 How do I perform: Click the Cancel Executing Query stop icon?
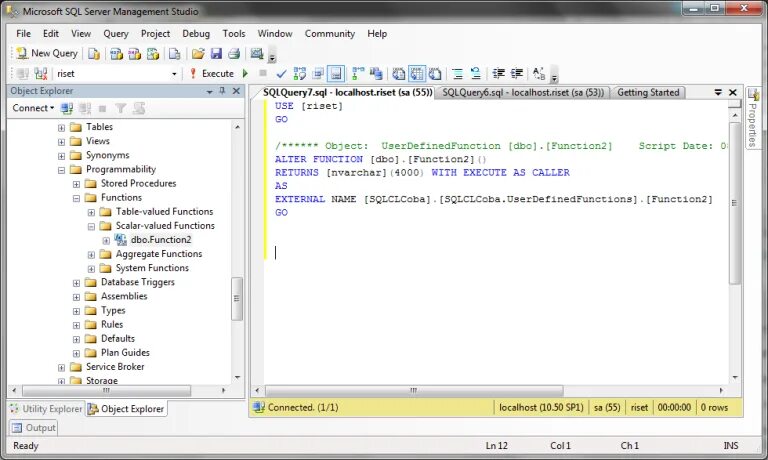pyautogui.click(x=263, y=73)
